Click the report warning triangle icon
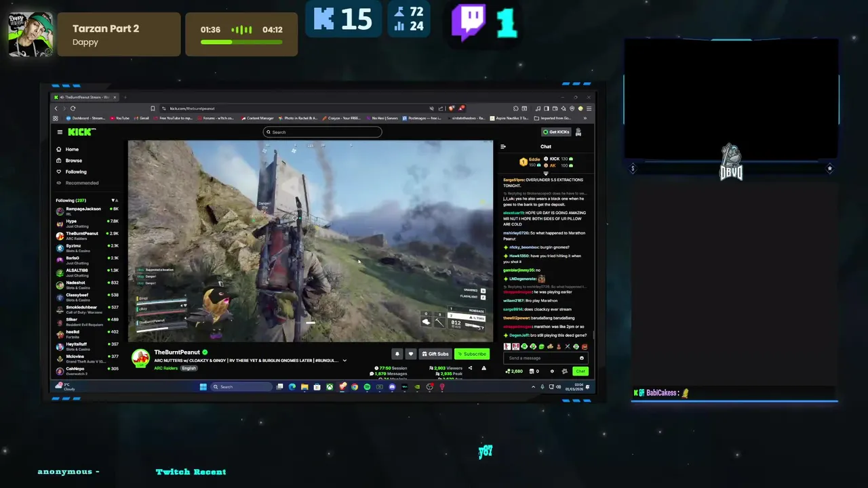The image size is (868, 488). coord(484,368)
